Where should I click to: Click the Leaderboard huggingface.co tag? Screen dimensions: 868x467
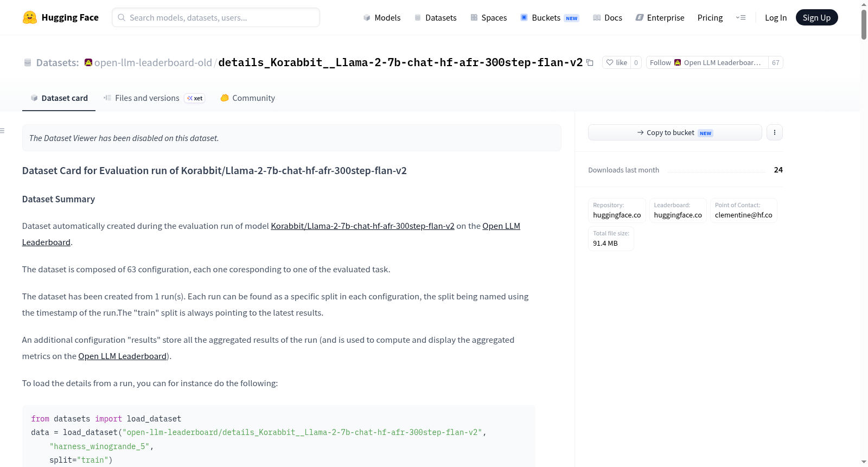(678, 210)
